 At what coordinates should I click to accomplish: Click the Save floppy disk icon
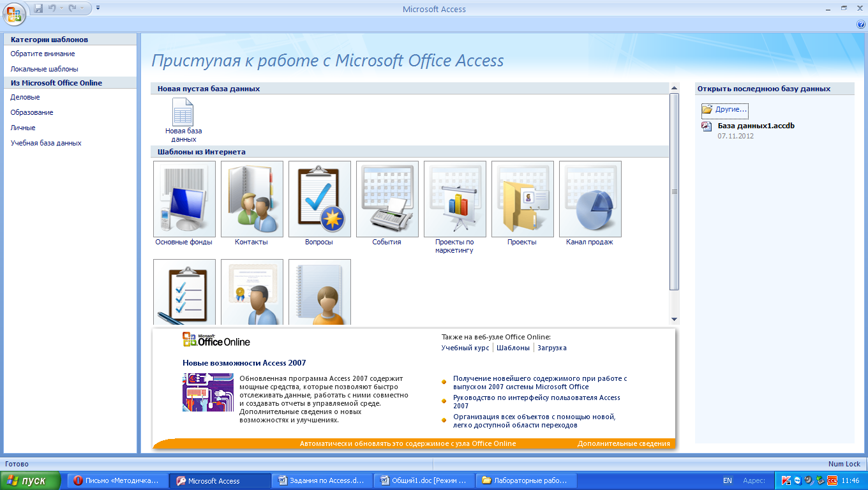tap(39, 9)
